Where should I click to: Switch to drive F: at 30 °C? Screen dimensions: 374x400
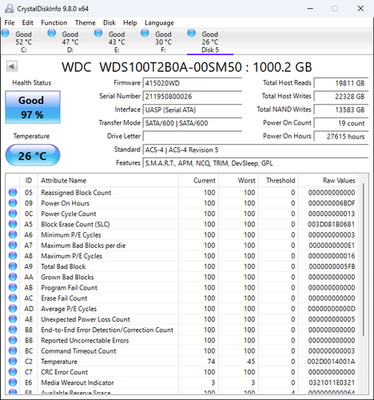point(163,42)
